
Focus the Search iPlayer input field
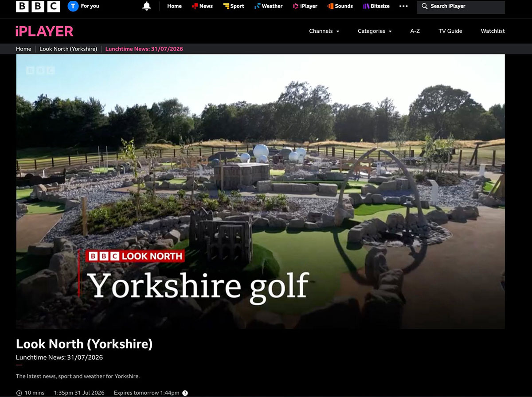[461, 7]
